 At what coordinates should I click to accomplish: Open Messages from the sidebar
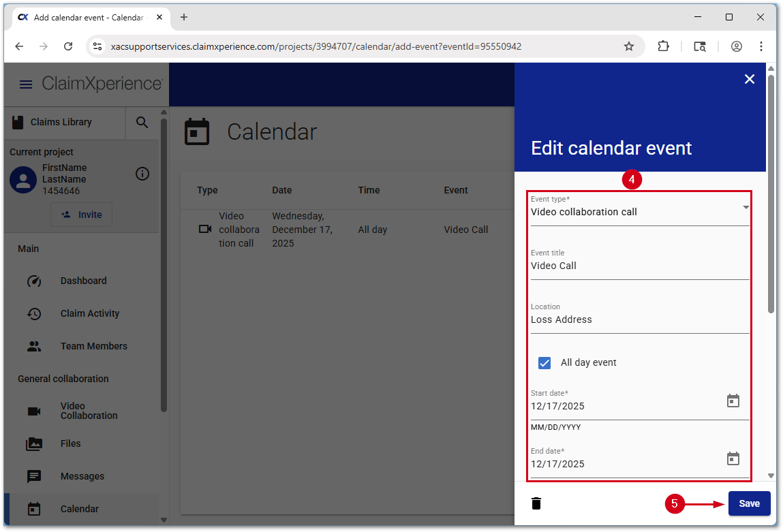[82, 476]
